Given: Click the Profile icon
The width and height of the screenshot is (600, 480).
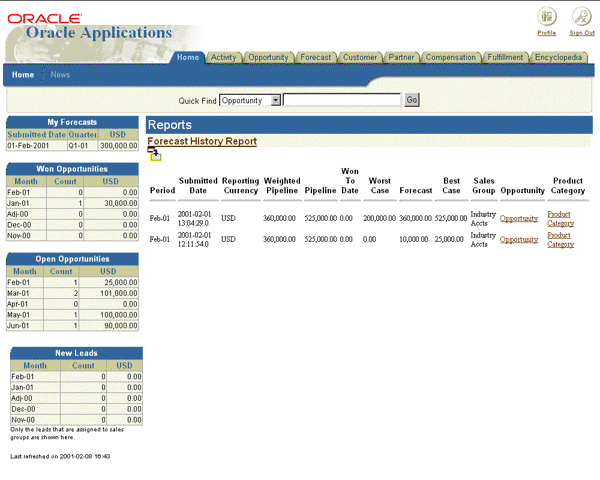Looking at the screenshot, I should click(546, 16).
